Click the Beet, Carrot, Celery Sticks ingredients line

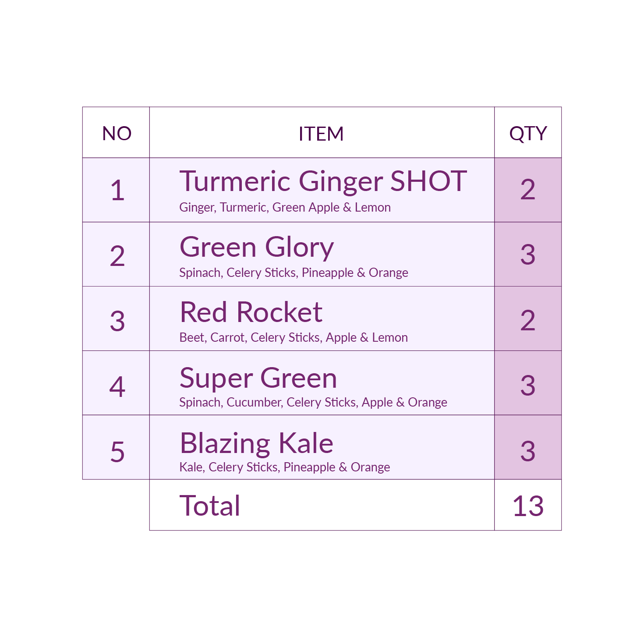pyautogui.click(x=294, y=338)
